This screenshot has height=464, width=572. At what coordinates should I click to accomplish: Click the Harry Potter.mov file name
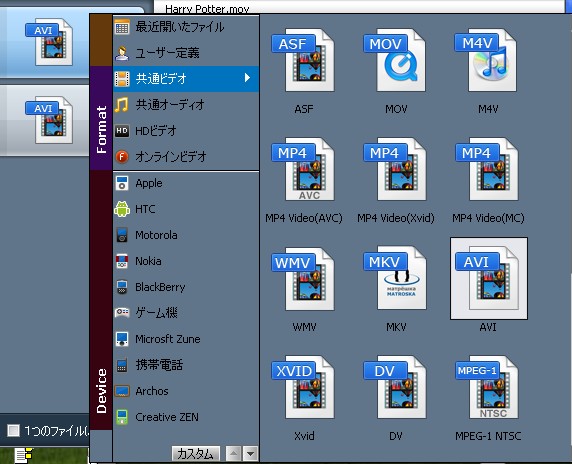pos(207,9)
